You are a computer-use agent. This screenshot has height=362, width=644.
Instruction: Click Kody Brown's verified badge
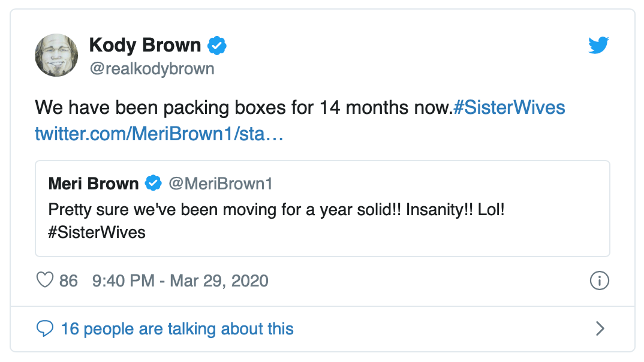[217, 45]
